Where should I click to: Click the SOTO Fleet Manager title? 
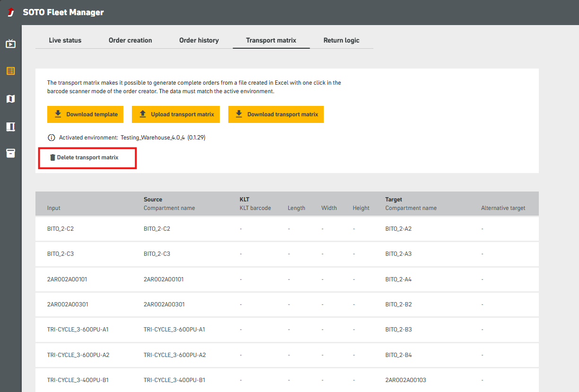pyautogui.click(x=63, y=13)
